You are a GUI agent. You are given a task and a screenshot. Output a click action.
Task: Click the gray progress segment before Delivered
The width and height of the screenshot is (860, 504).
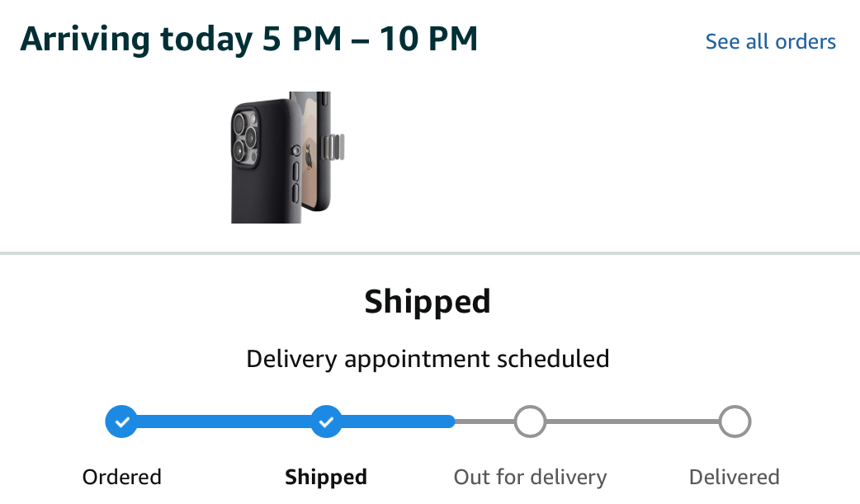coord(632,422)
